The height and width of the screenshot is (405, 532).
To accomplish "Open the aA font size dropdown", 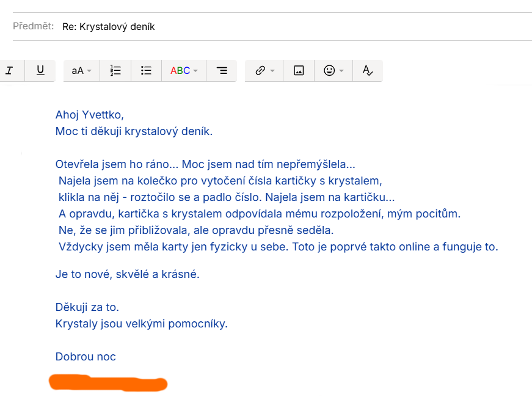I will (x=81, y=71).
